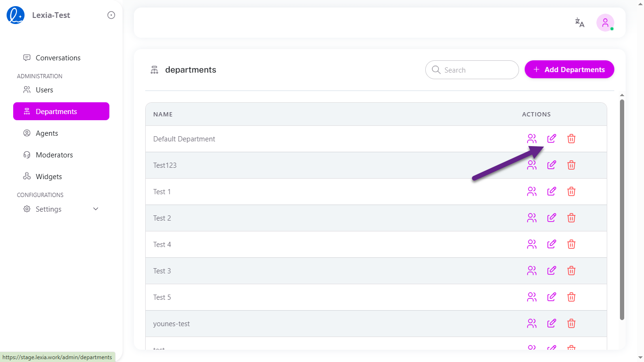Click the Lexia logo in sidebar
The height and width of the screenshot is (362, 644).
(x=16, y=15)
